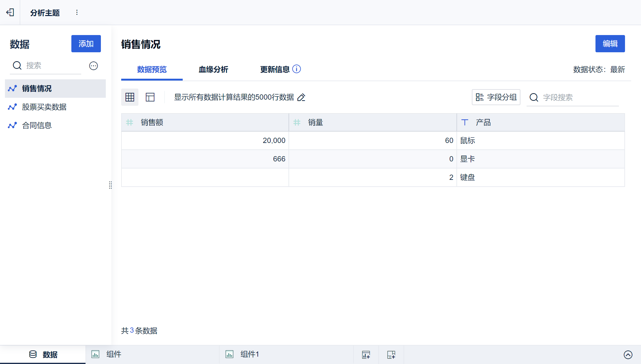Switch to the 血缘分析 tab
Image resolution: width=641 pixels, height=364 pixels.
coord(213,69)
